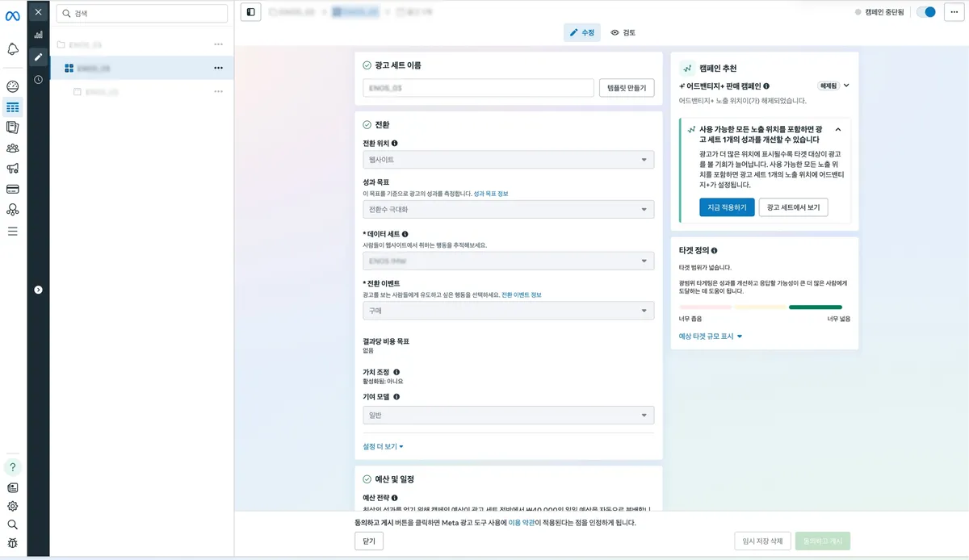Open the 이용 약관 link
969x560 pixels.
(521, 523)
